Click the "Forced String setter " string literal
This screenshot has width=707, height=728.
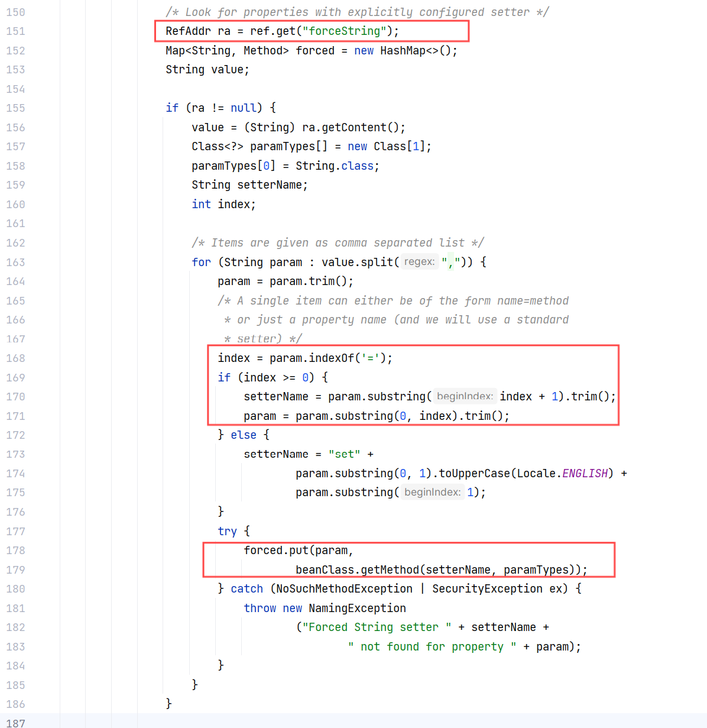[x=377, y=627]
